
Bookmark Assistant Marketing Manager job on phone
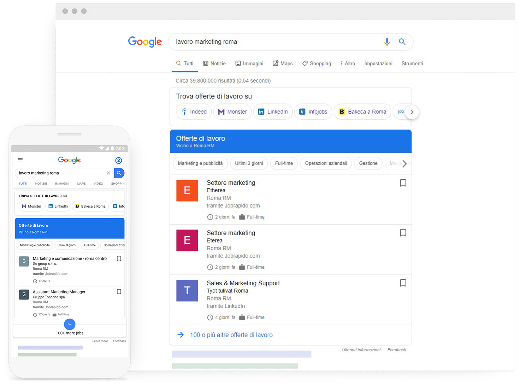tap(119, 292)
